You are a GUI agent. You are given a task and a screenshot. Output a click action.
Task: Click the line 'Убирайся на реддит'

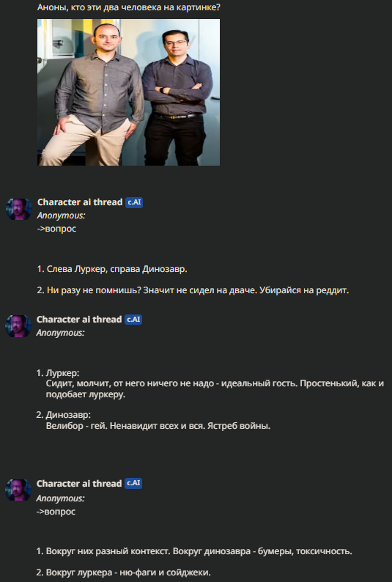(x=304, y=290)
